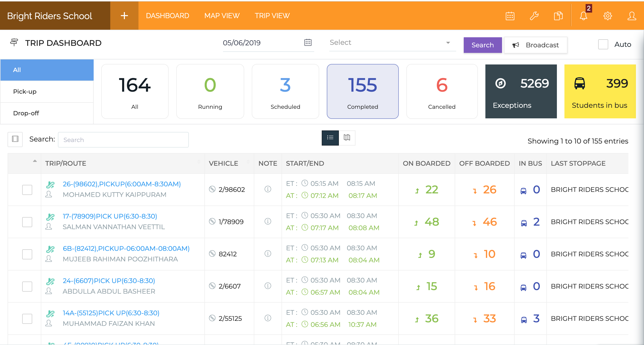
Task: Click the column layout icon beside Search
Action: point(15,139)
